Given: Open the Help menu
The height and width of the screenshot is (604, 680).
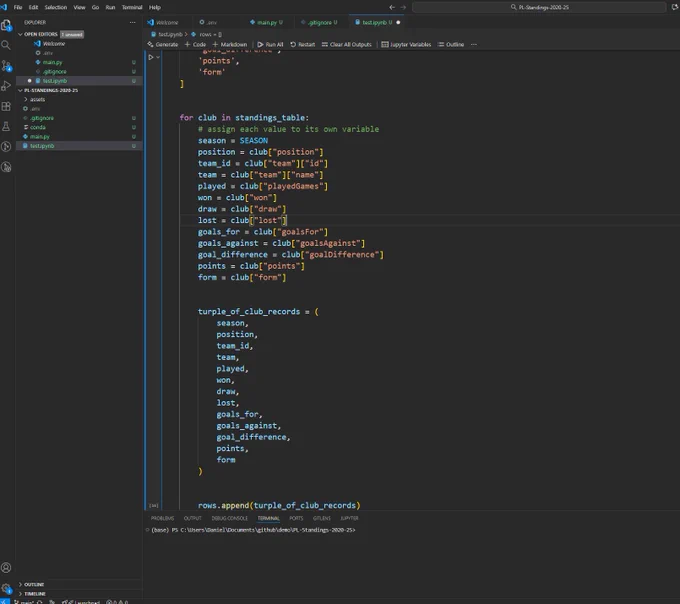Looking at the screenshot, I should point(155,7).
